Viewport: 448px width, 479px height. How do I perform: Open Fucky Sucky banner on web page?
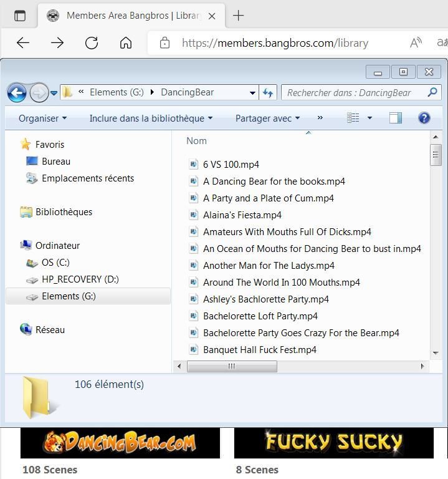coord(334,443)
